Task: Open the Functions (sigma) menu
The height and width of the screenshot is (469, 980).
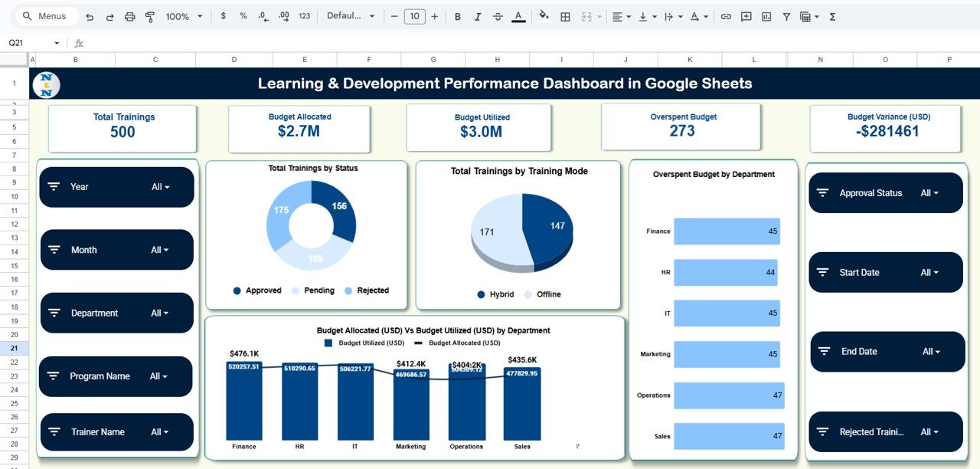Action: pos(833,16)
